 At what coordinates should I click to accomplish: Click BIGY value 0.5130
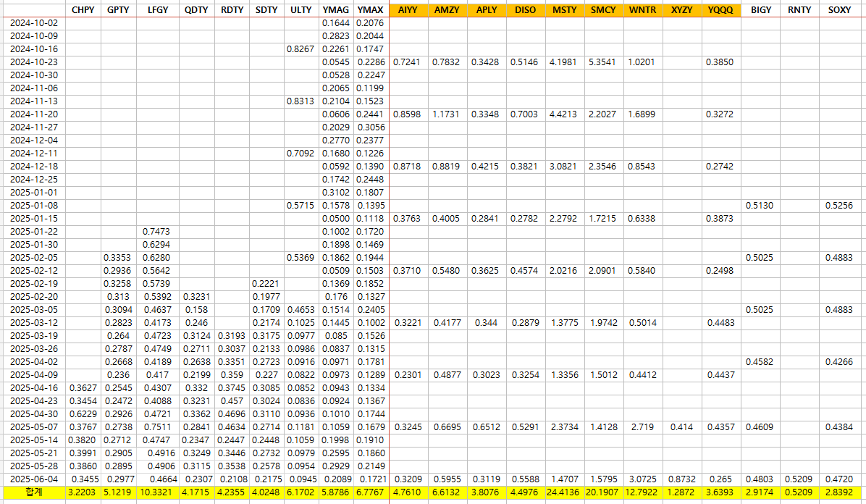pos(760,206)
